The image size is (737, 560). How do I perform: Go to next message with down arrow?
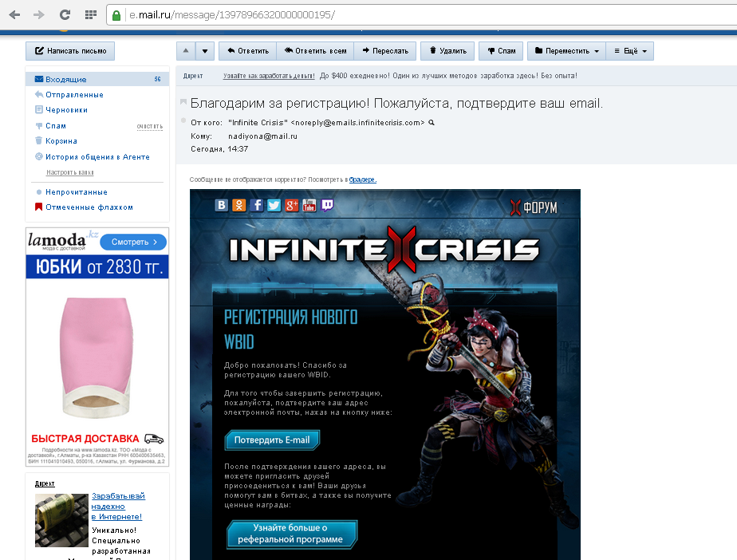click(205, 51)
